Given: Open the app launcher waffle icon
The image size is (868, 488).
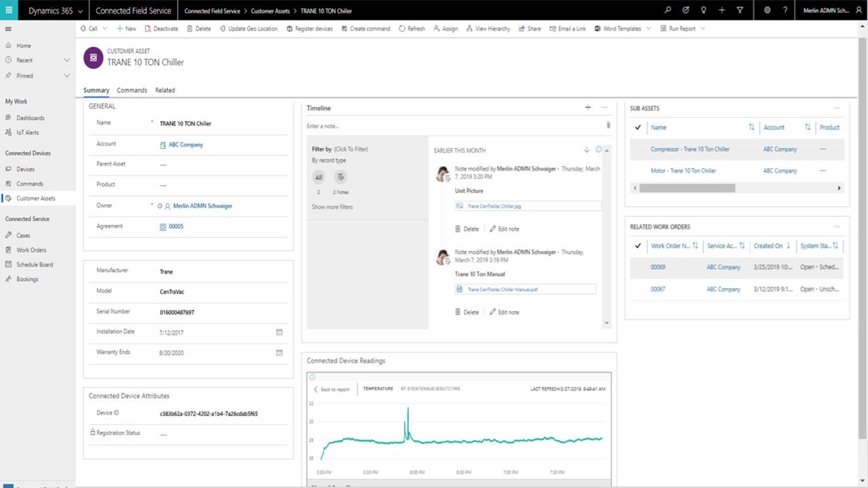Looking at the screenshot, I should tap(9, 10).
